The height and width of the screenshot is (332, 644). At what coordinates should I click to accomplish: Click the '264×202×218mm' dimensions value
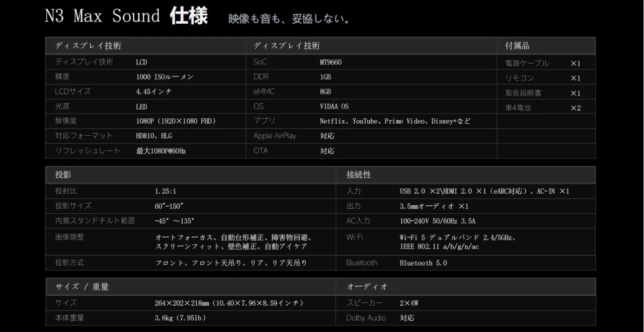point(183,303)
